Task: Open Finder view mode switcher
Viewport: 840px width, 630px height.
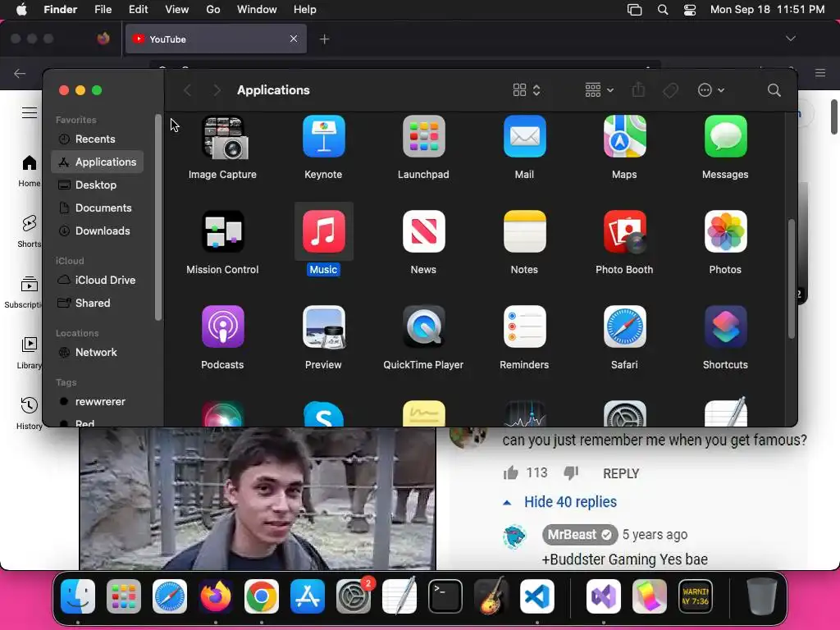Action: tap(527, 90)
